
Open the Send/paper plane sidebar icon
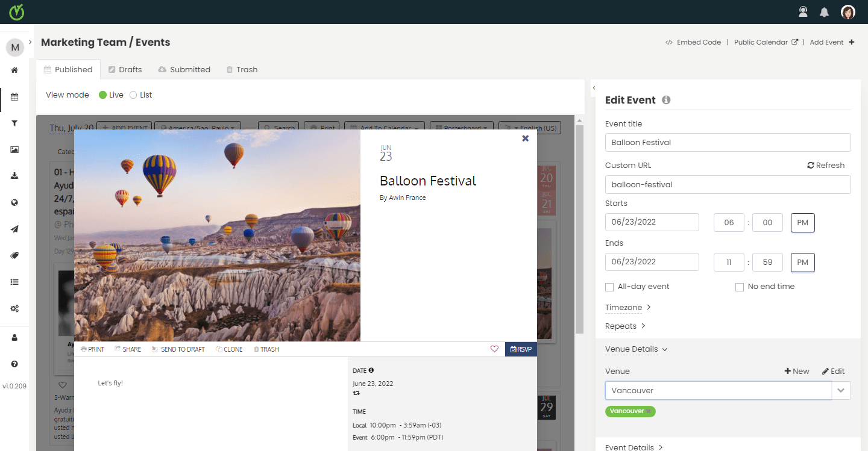[14, 228]
